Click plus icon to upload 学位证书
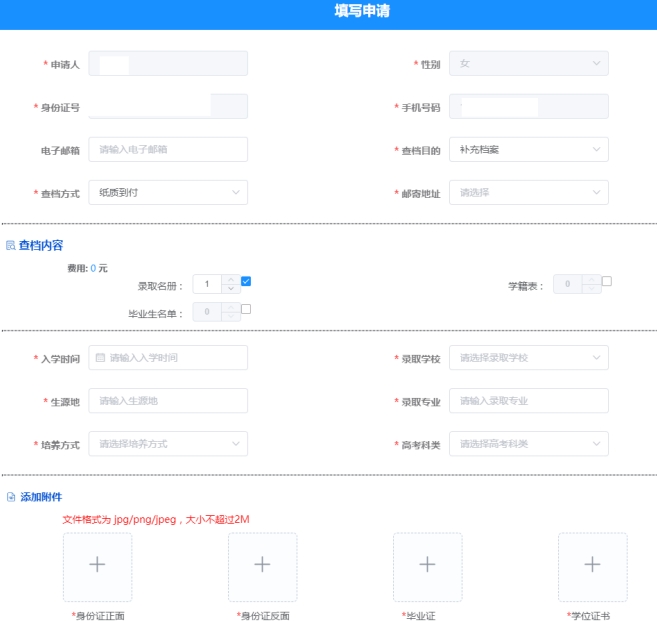Image resolution: width=657 pixels, height=621 pixels. [592, 565]
